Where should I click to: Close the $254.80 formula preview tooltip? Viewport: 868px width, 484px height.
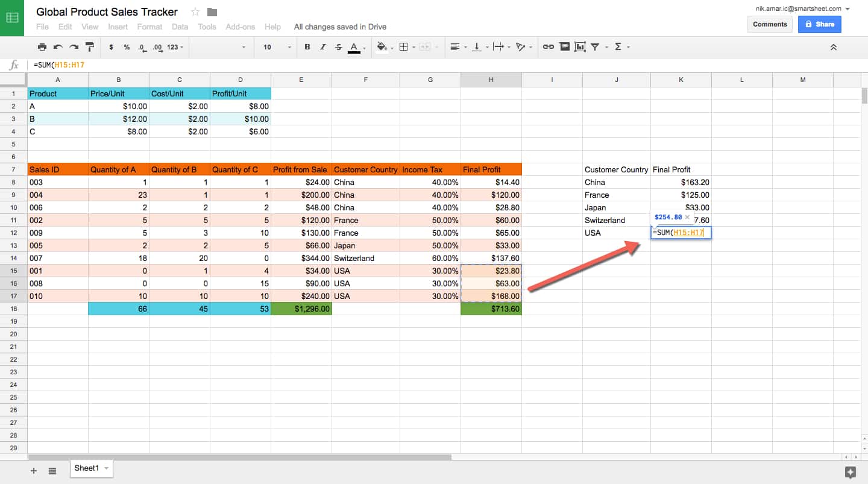pyautogui.click(x=687, y=217)
